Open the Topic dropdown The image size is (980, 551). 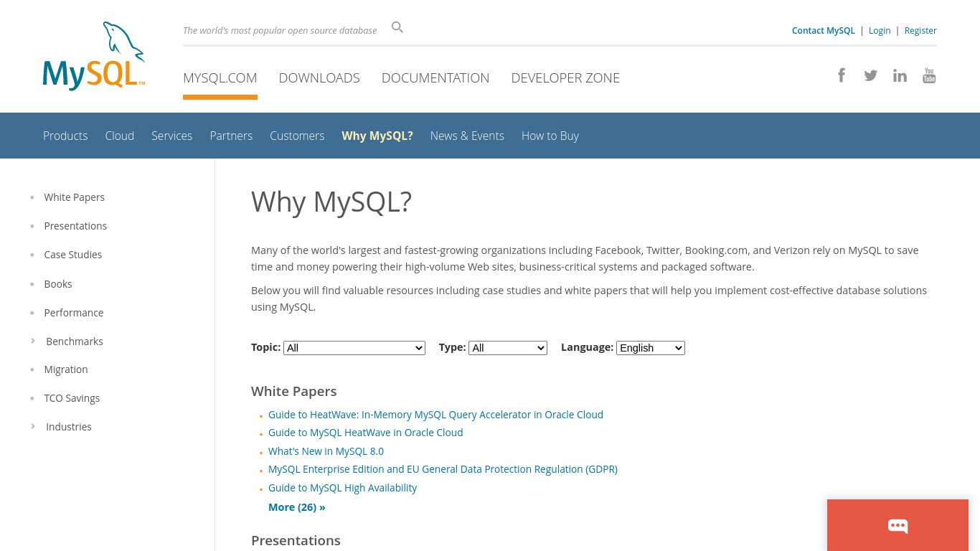(354, 348)
